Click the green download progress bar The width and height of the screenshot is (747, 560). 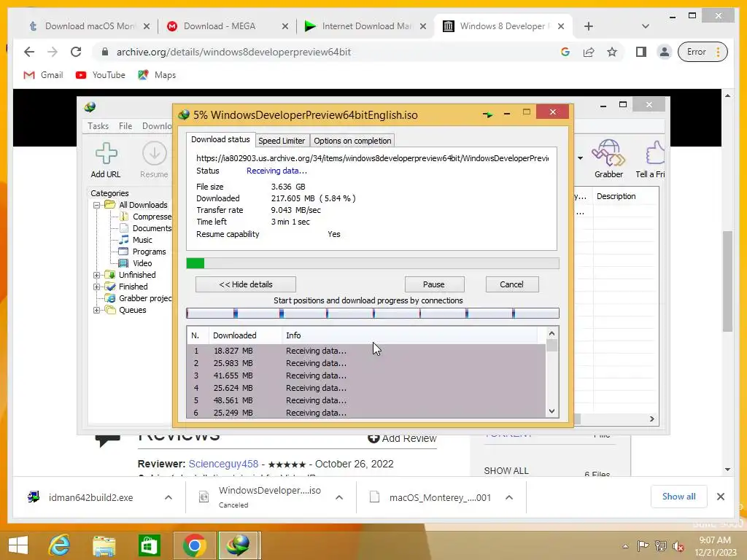[x=373, y=263]
